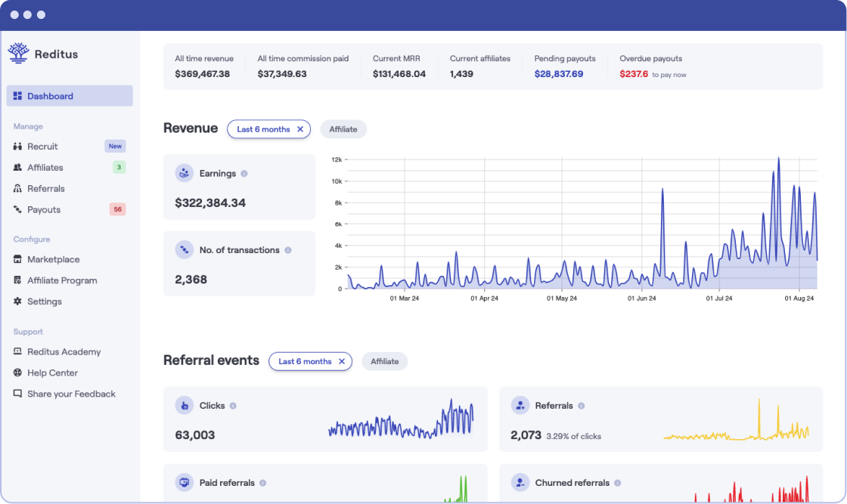
Task: Remove the Revenue Last 6 months filter
Action: tap(300, 129)
